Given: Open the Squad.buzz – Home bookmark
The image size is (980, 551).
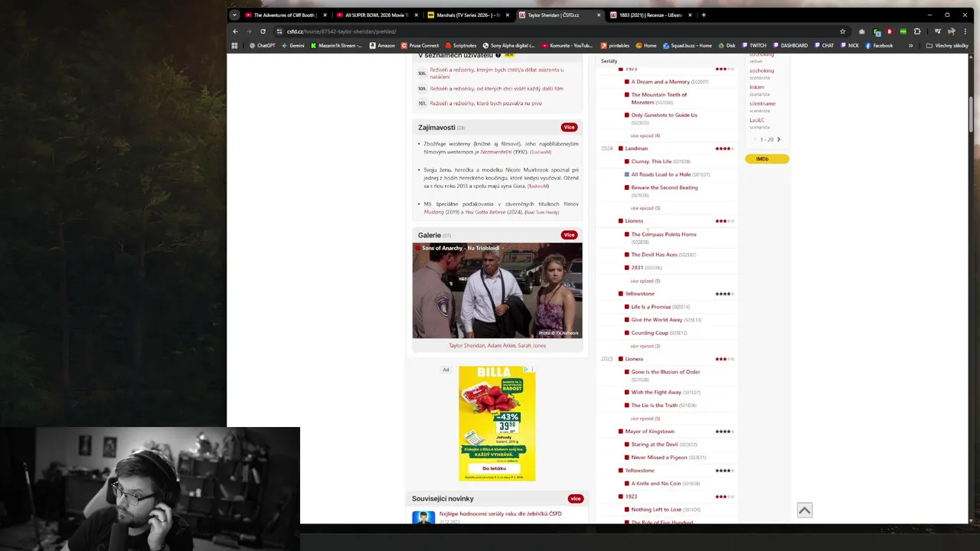Looking at the screenshot, I should pos(688,46).
